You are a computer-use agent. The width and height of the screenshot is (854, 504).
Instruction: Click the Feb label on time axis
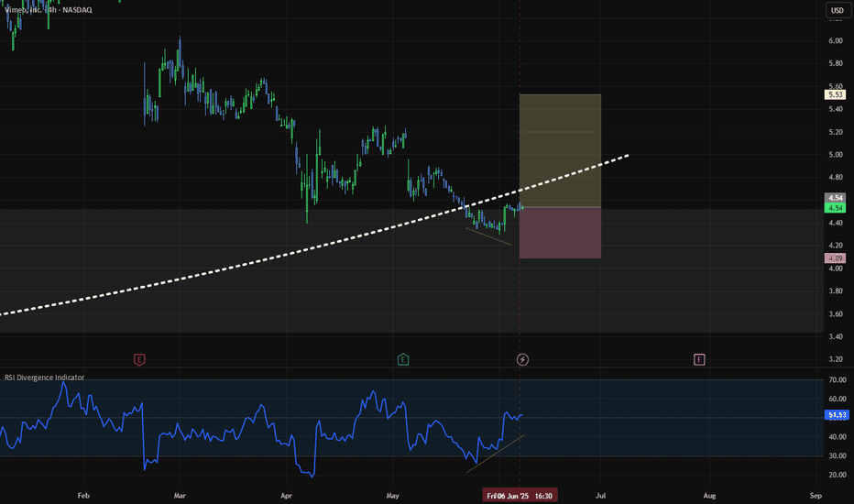[x=83, y=496]
